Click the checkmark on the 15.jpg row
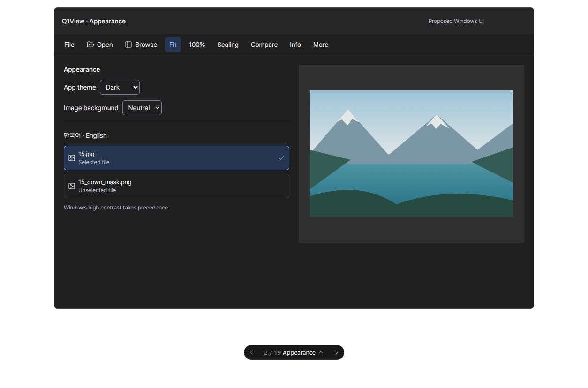588x388 pixels. pyautogui.click(x=281, y=158)
